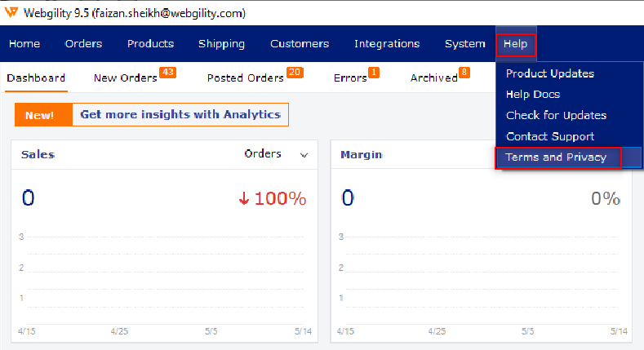644x350 pixels.
Task: Click the 5/5 date on Margin chart
Action: (x=527, y=331)
